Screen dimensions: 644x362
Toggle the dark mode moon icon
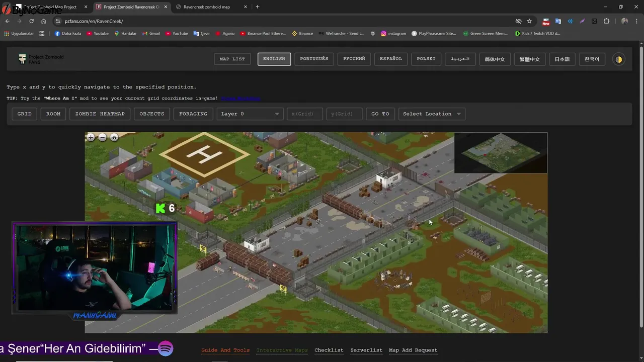click(618, 59)
